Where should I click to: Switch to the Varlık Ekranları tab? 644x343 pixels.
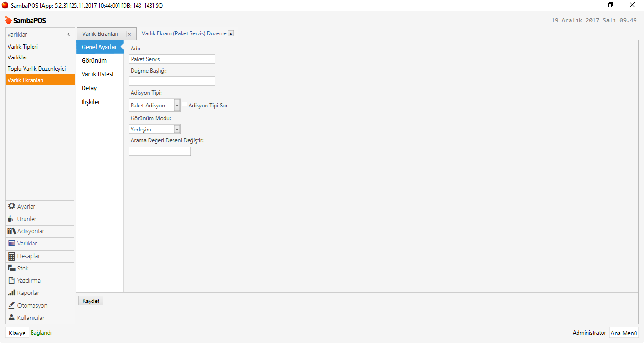coord(100,34)
